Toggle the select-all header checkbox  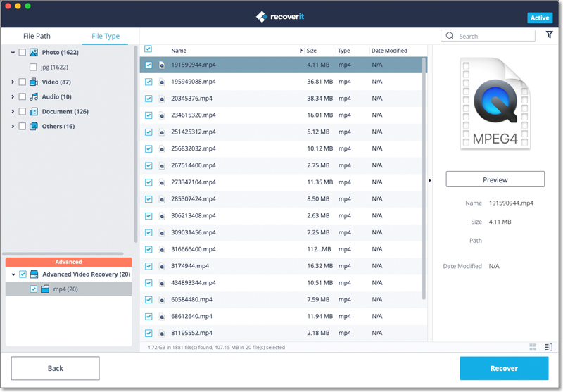coord(148,49)
